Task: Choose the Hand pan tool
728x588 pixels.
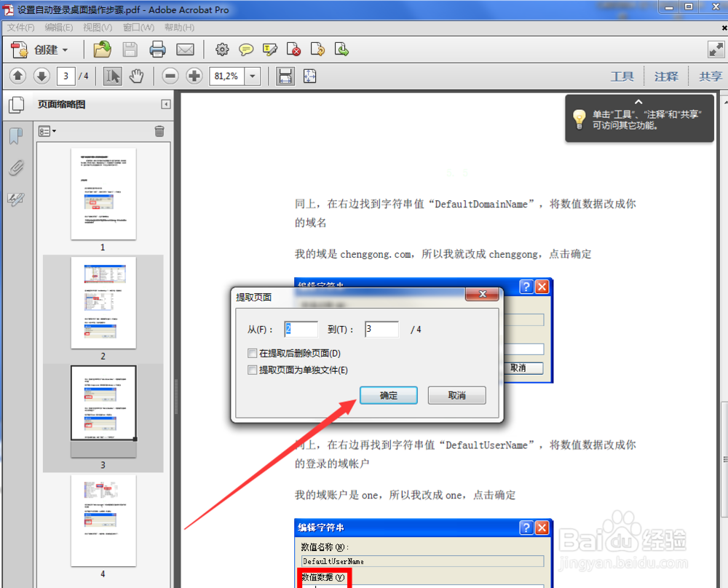Action: click(x=136, y=76)
